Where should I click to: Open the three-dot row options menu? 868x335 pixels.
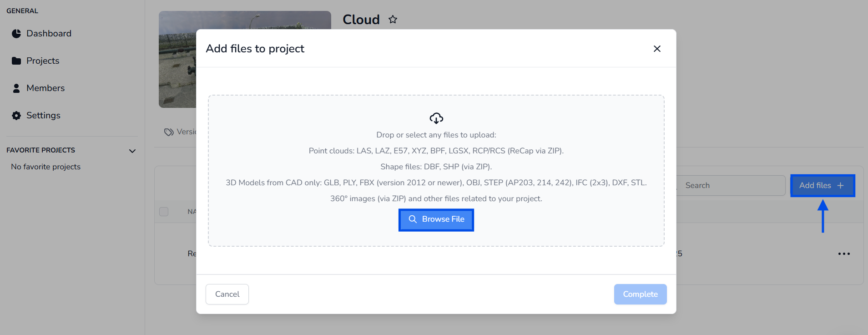[844, 254]
